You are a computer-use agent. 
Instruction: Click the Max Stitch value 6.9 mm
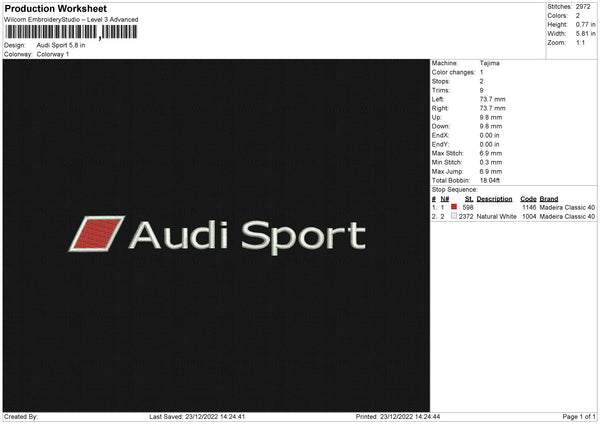pyautogui.click(x=491, y=153)
